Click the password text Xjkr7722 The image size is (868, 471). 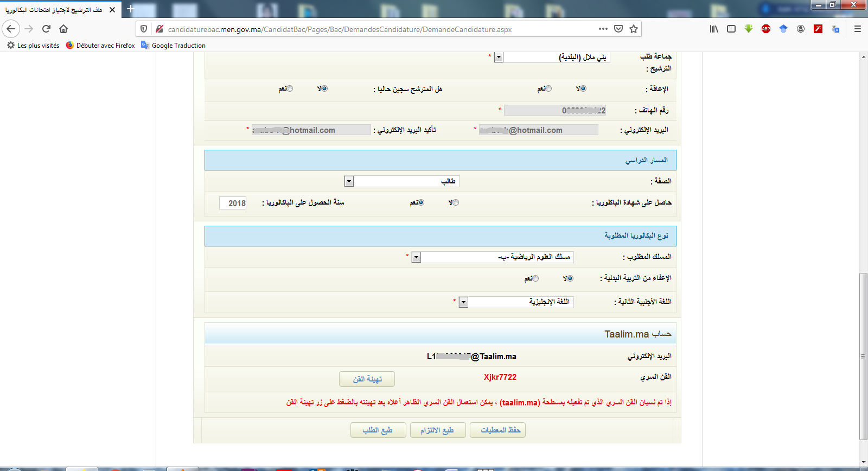coord(500,377)
